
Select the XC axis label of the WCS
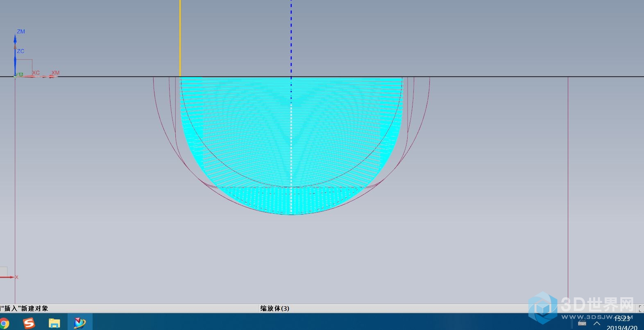(x=36, y=73)
